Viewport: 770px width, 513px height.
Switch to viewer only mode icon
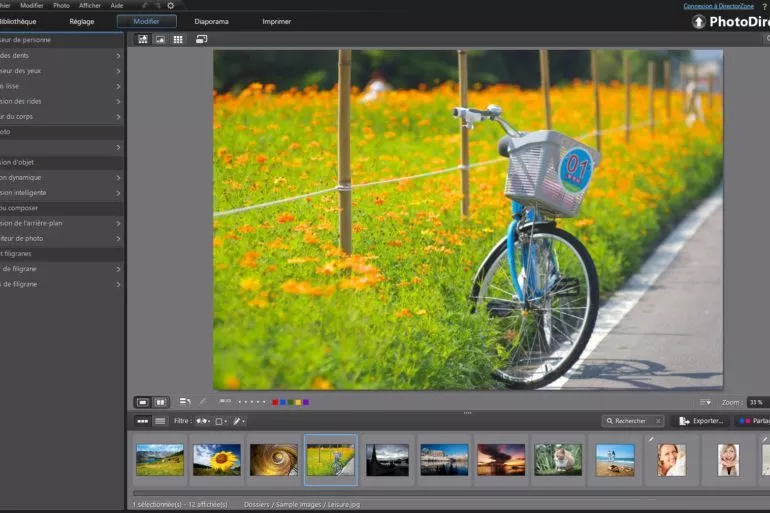161,39
